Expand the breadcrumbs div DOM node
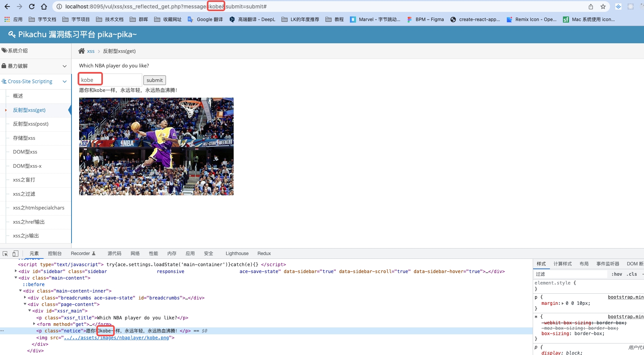 click(25, 298)
